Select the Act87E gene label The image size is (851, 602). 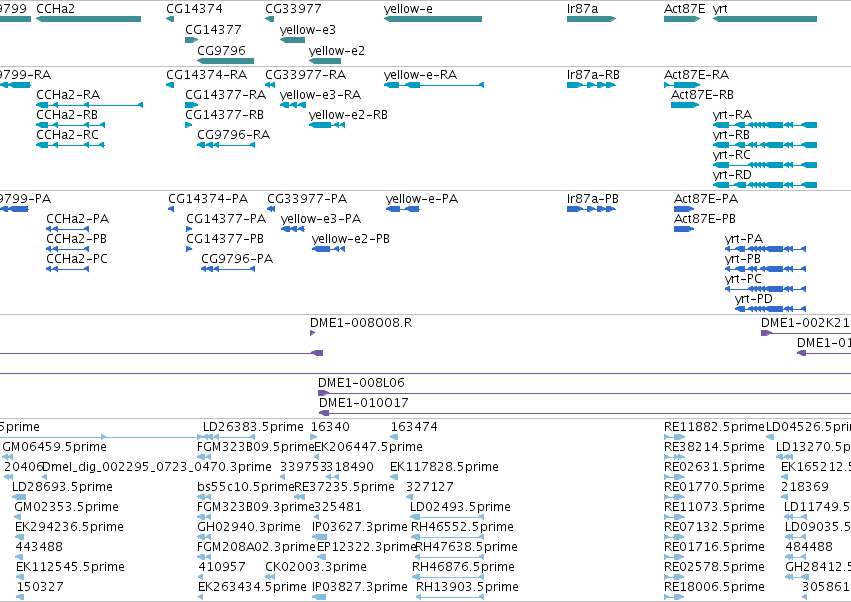click(685, 9)
